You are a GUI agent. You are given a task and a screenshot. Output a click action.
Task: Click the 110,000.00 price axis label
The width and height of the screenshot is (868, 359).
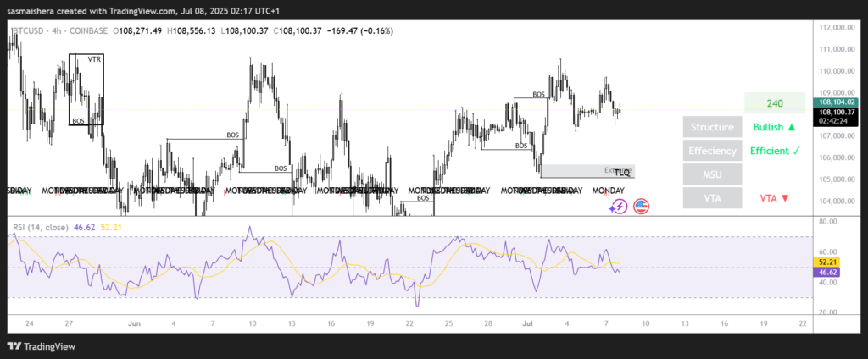[838, 71]
